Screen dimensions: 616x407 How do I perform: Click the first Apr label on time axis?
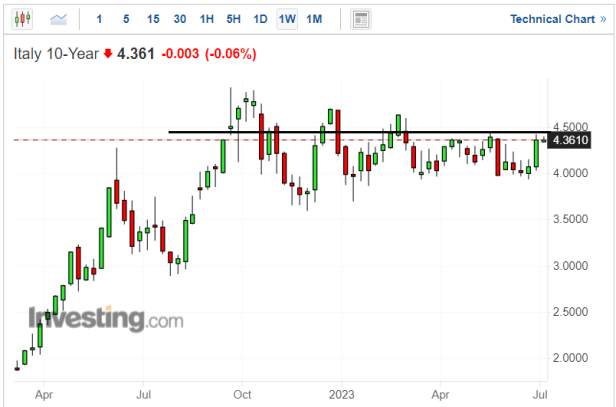(44, 394)
